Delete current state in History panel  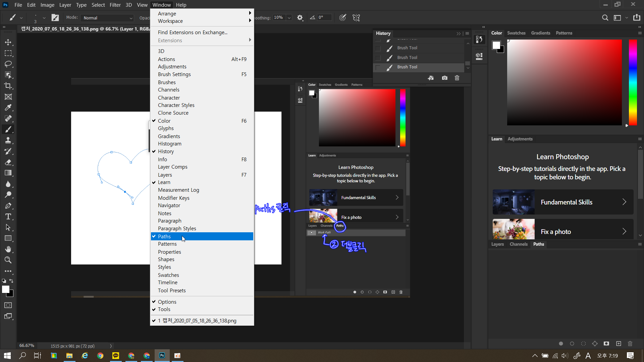[457, 78]
